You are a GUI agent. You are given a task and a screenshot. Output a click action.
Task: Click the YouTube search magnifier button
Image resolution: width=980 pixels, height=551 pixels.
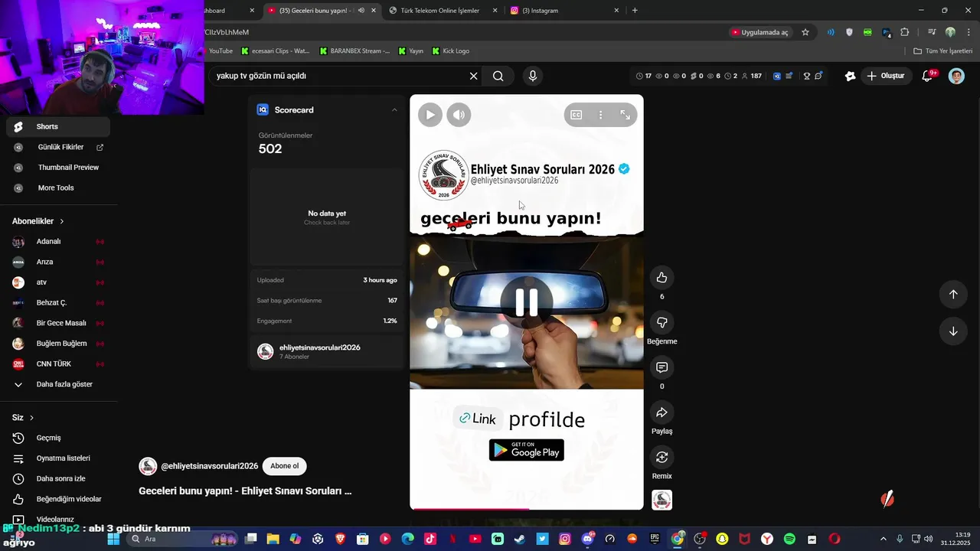click(x=498, y=76)
